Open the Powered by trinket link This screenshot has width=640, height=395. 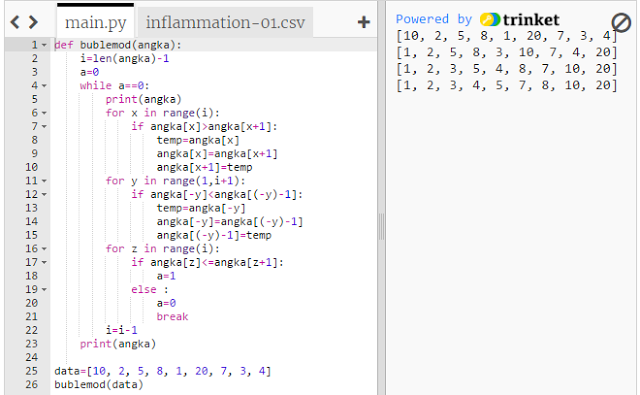click(478, 20)
